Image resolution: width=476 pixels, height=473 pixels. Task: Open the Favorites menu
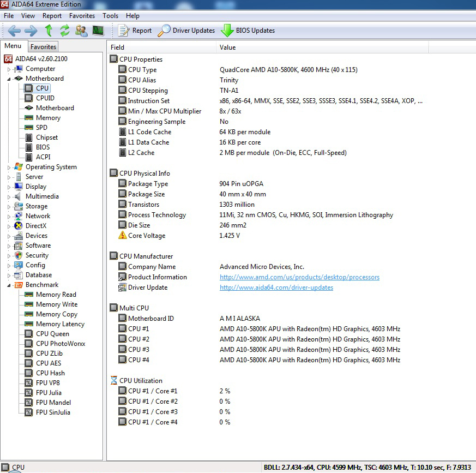(82, 16)
